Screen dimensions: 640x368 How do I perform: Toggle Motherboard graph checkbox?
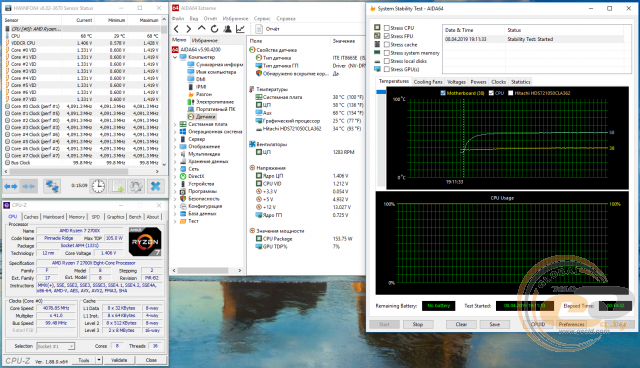point(443,93)
